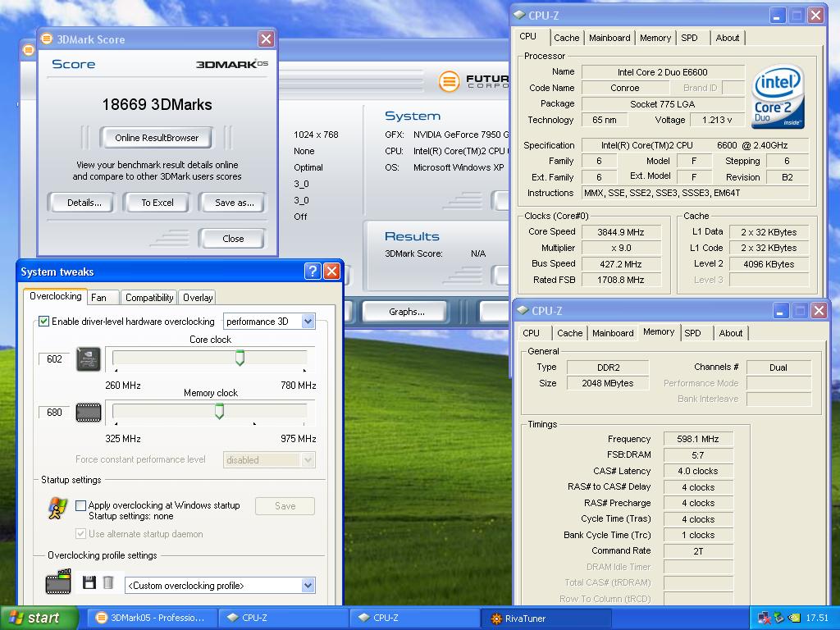
Task: Click the memory clock value field 680
Action: 54,413
